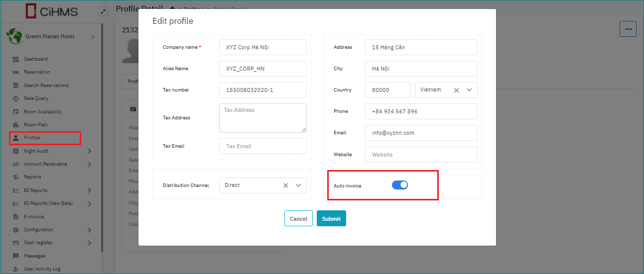644x274 pixels.
Task: Click the collapse sidebar arrows icon
Action: pos(103,11)
